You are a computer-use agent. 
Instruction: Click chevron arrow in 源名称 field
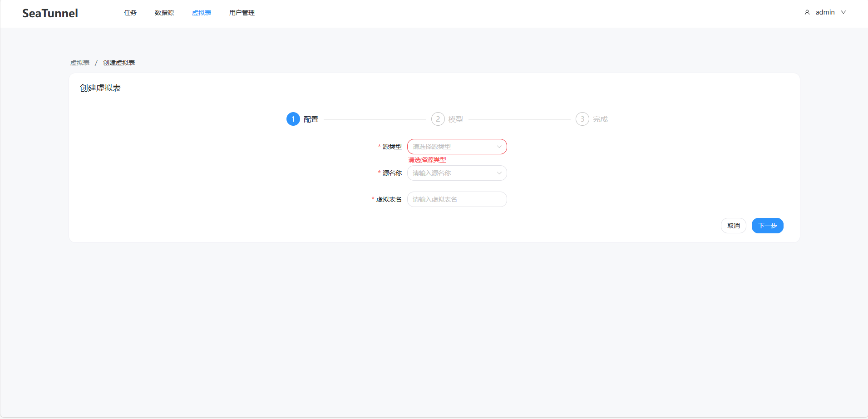tap(499, 173)
